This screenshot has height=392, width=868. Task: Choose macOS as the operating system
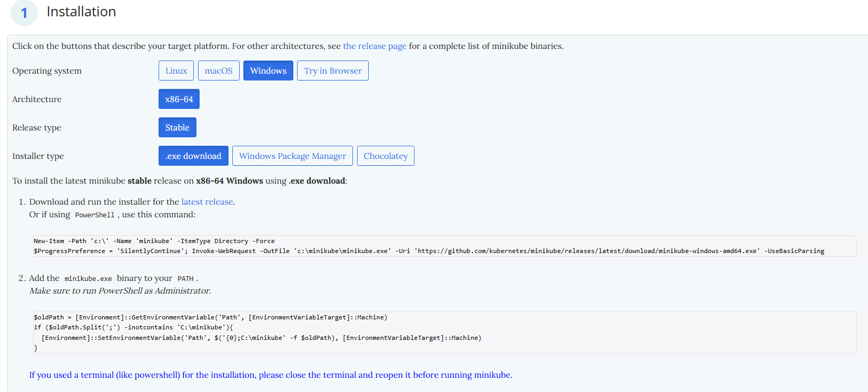[219, 71]
